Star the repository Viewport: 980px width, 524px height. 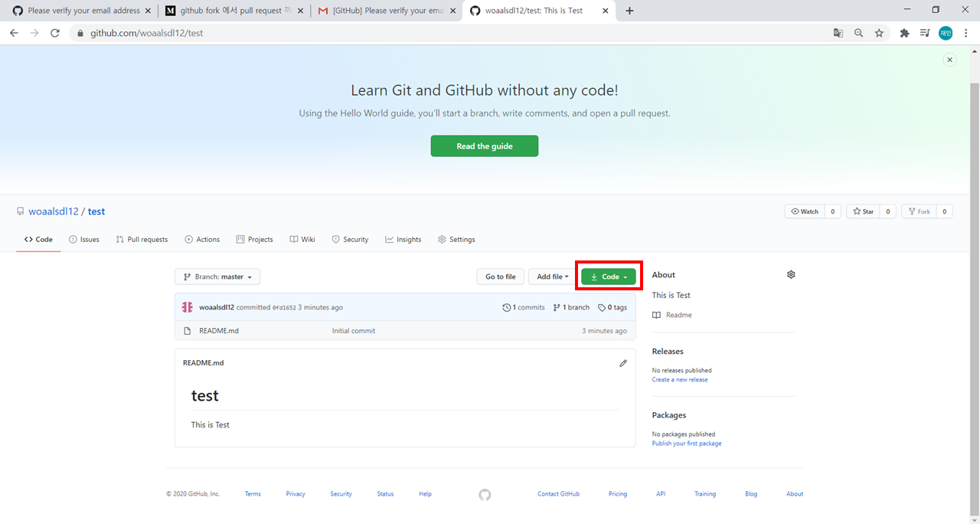pos(863,211)
